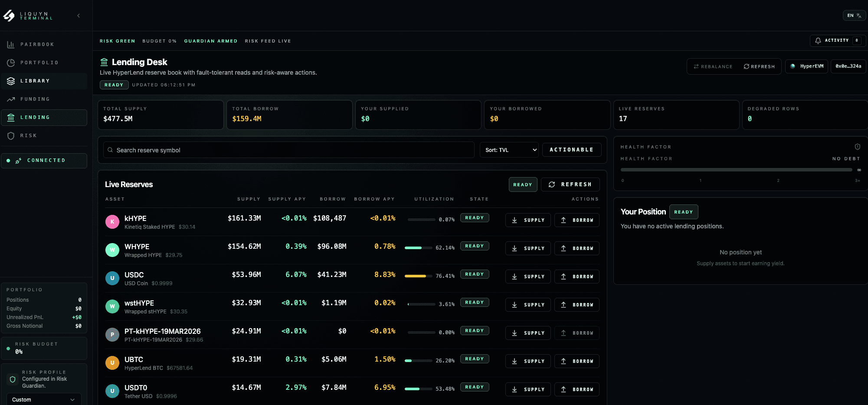
Task: Type in the Search reserve symbol field
Action: 291,150
